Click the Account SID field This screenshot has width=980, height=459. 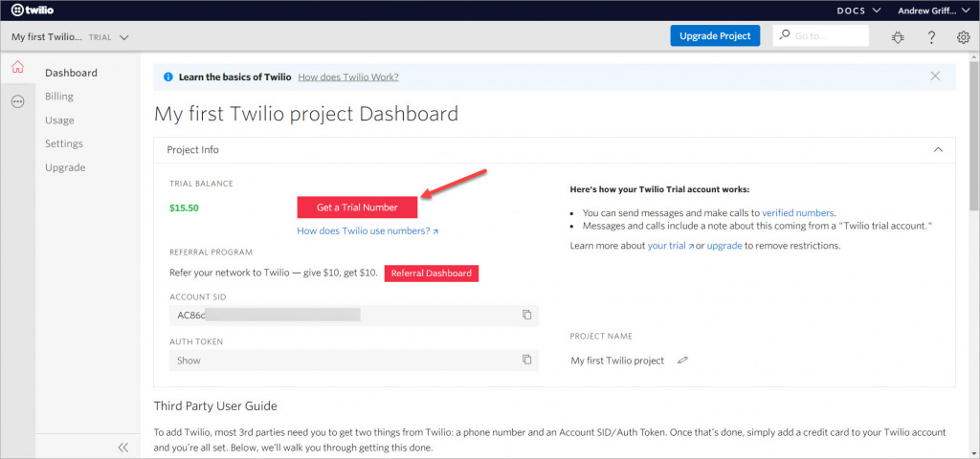tap(353, 315)
